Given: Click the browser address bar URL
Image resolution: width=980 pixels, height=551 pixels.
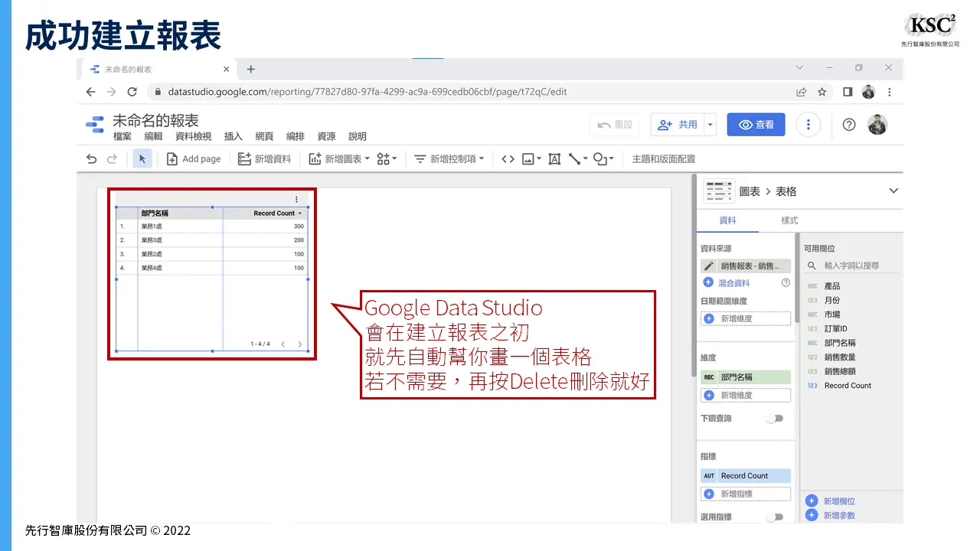Looking at the screenshot, I should pos(367,92).
